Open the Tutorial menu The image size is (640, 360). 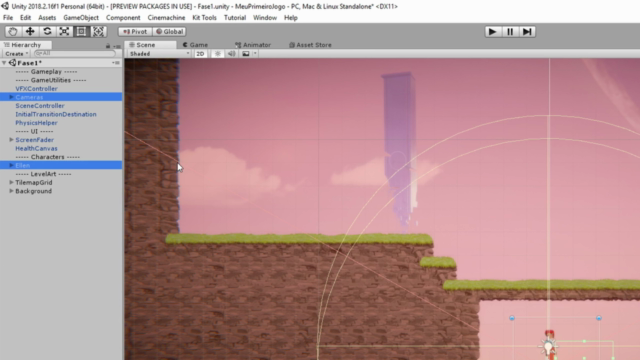(235, 18)
